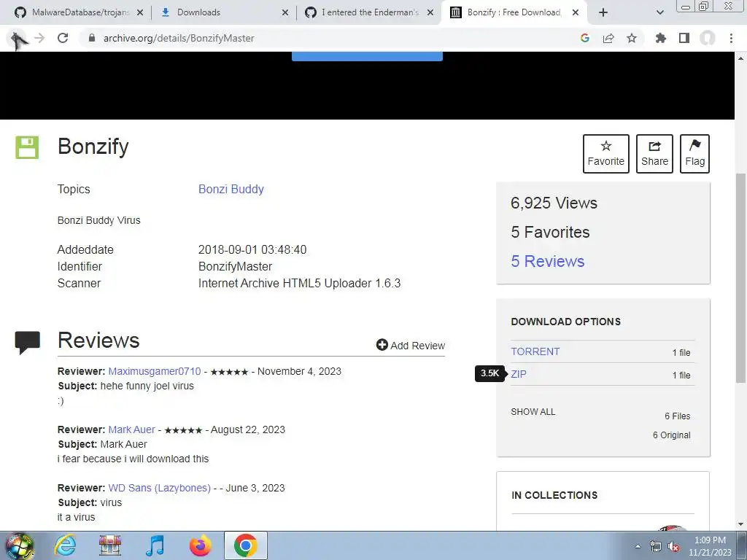Click SHOW ALL download options
The width and height of the screenshot is (747, 560).
point(533,411)
